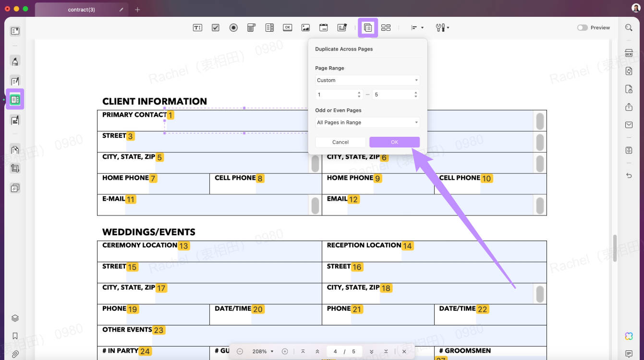Switch to Fill & Sign mode
The width and height of the screenshot is (644, 360).
[x=15, y=120]
